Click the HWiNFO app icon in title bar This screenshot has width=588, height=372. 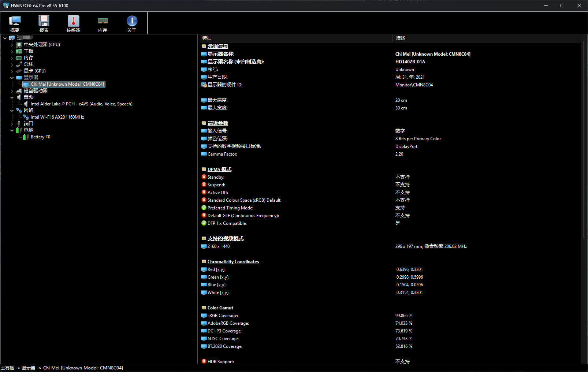click(x=6, y=5)
